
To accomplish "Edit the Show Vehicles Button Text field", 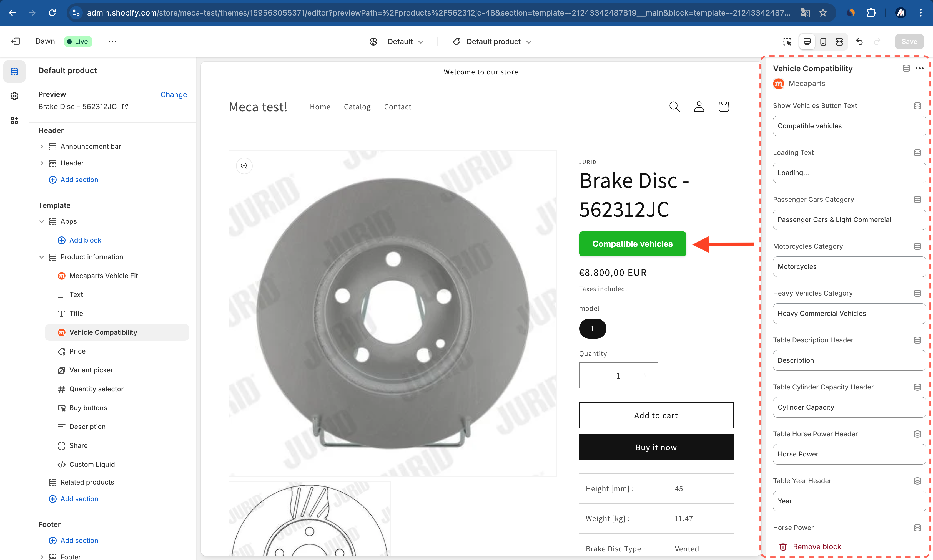I will point(849,126).
